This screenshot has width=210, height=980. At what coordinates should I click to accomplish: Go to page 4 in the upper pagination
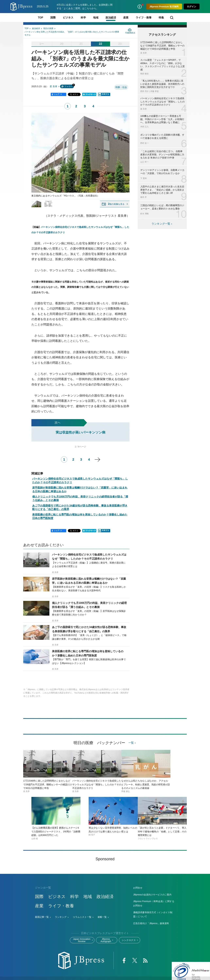pyautogui.click(x=93, y=106)
